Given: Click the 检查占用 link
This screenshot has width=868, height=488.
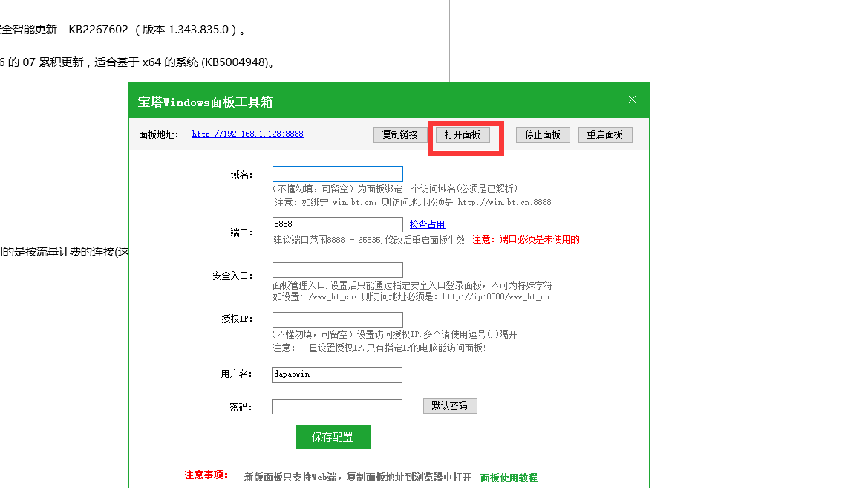Looking at the screenshot, I should 428,224.
